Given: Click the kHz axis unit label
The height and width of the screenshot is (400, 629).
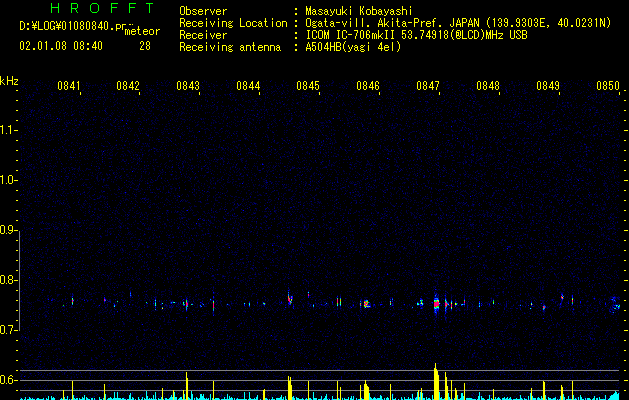Looking at the screenshot, I should tap(9, 81).
